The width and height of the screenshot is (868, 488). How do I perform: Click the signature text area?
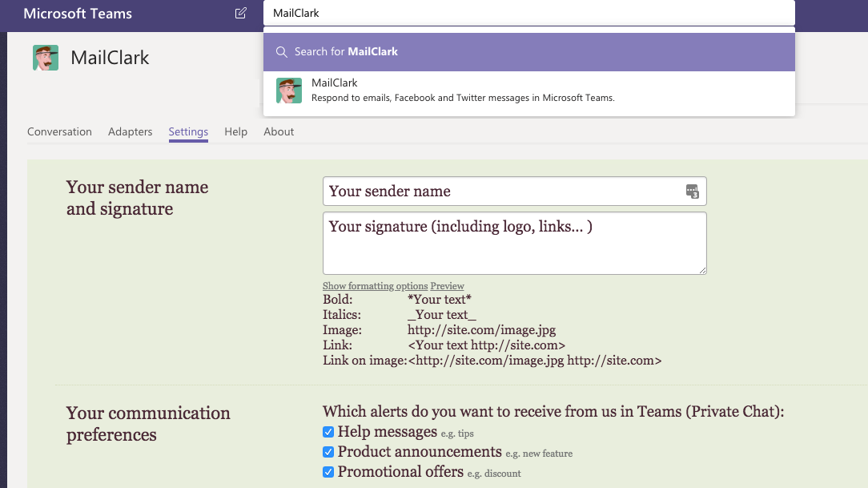(515, 243)
